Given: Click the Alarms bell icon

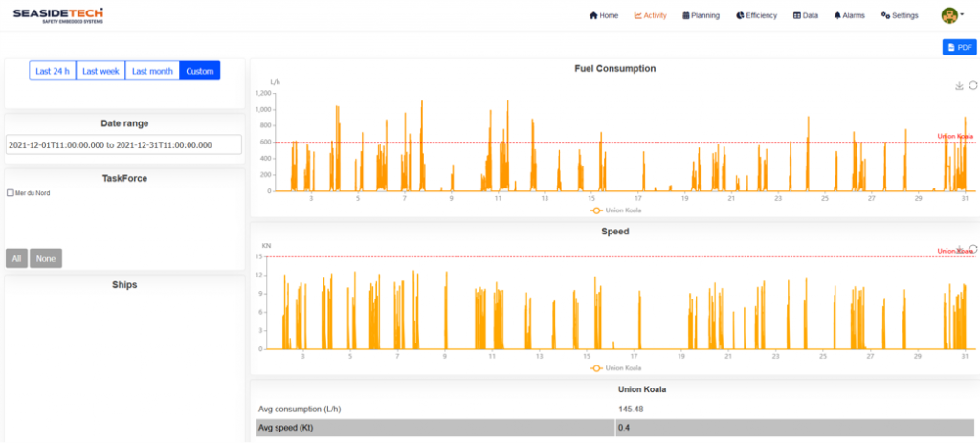Looking at the screenshot, I should click(x=838, y=15).
